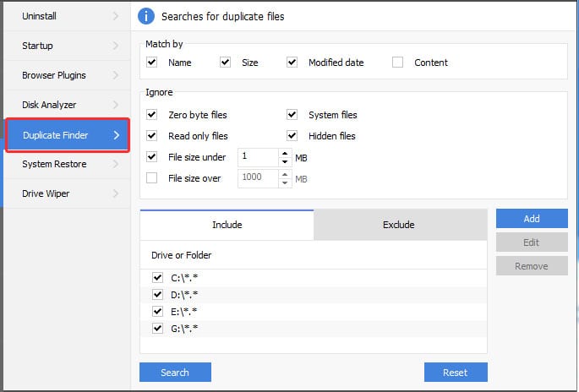The image size is (579, 392).
Task: Open Drive Wiper in the sidebar
Action: (46, 193)
